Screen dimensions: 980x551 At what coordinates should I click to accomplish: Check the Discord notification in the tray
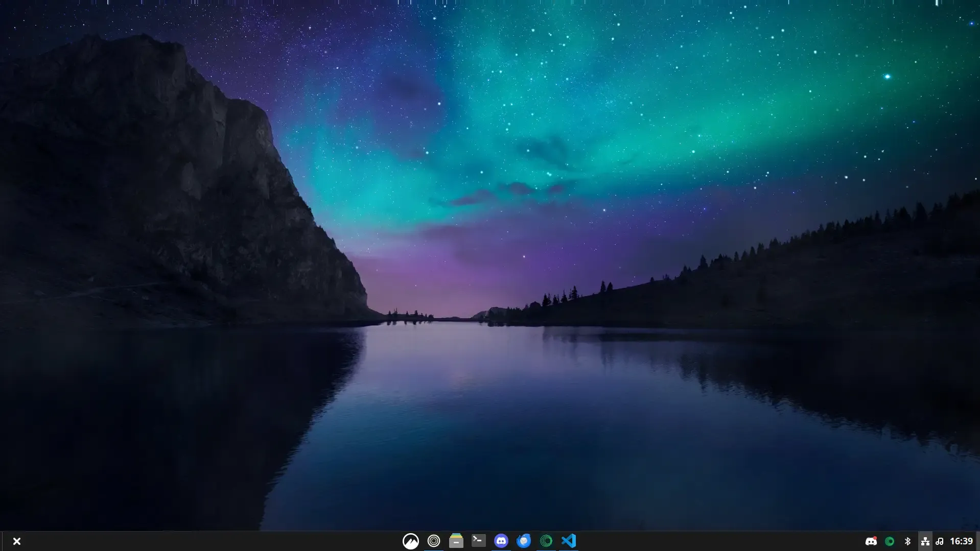[872, 541]
